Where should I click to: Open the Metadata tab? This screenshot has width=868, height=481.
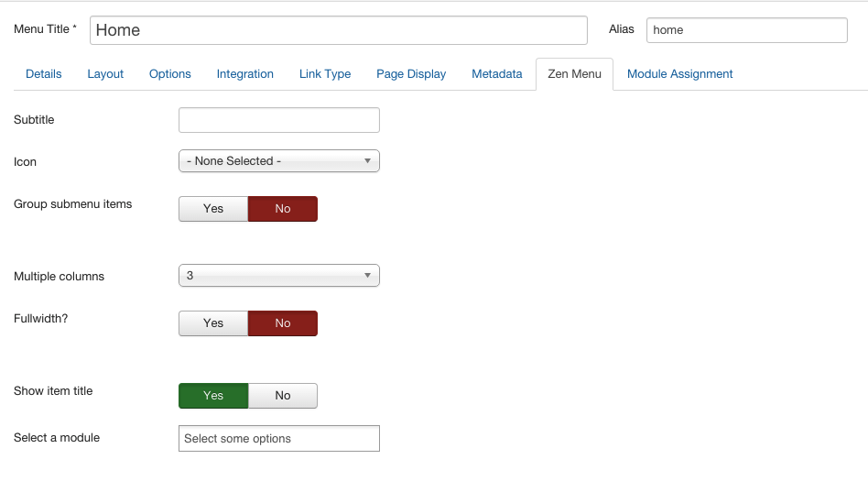[497, 74]
